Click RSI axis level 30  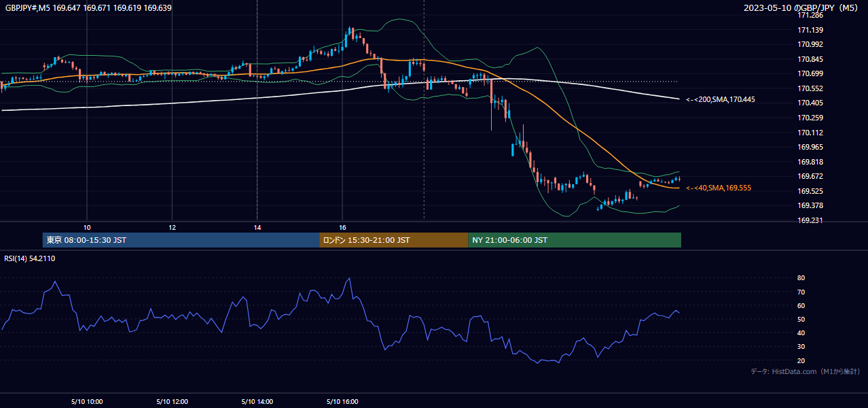(x=801, y=347)
